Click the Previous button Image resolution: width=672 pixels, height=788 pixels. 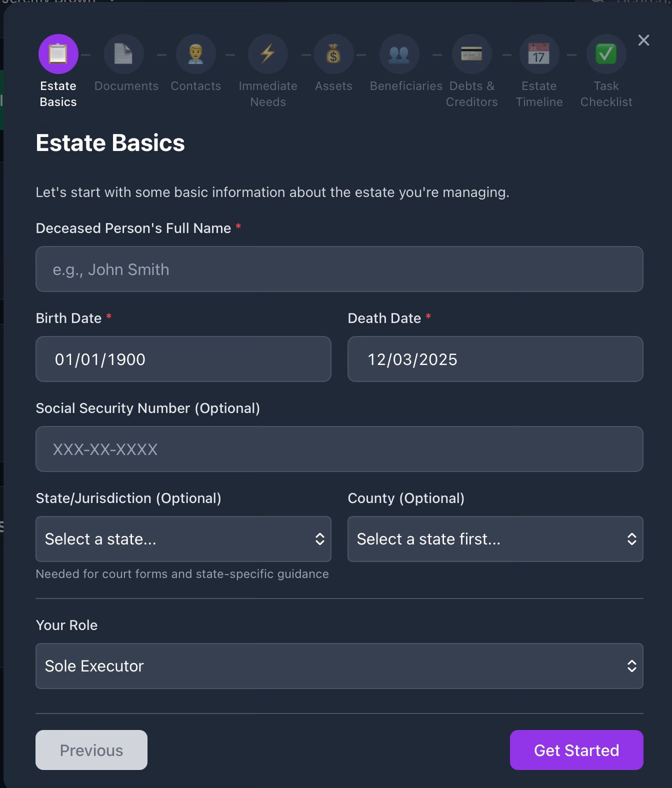pos(91,750)
